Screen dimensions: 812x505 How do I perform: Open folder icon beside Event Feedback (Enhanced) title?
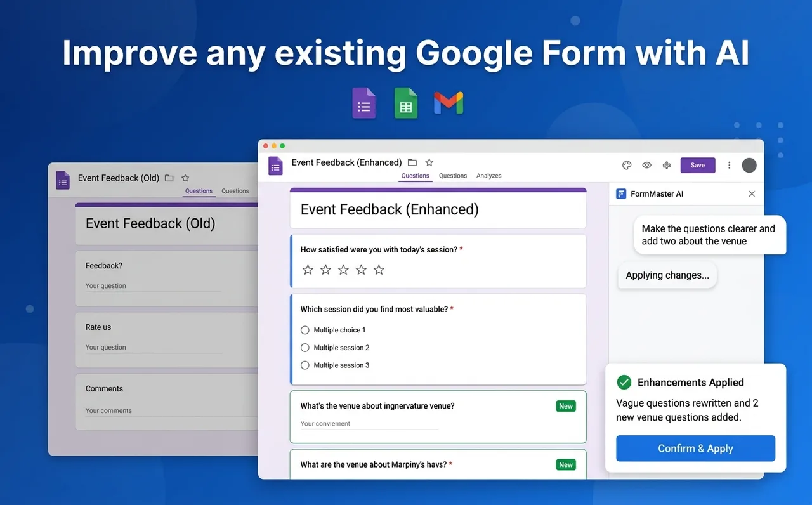pos(412,162)
